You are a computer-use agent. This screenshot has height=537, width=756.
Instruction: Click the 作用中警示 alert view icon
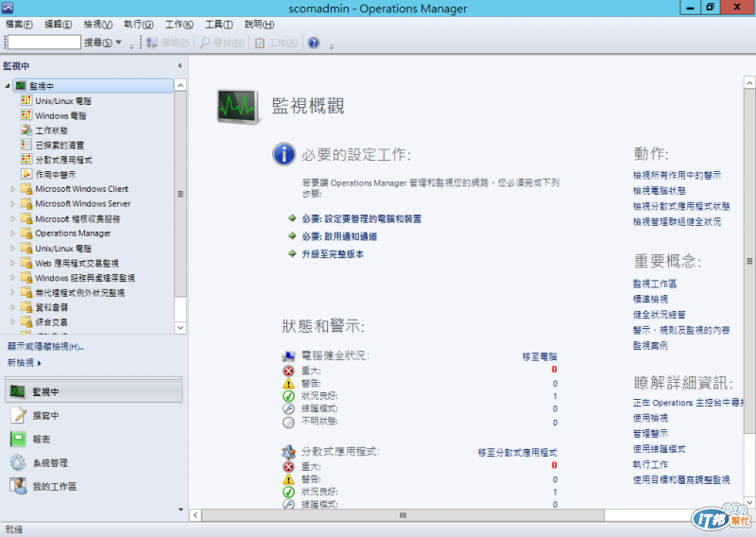[x=26, y=174]
